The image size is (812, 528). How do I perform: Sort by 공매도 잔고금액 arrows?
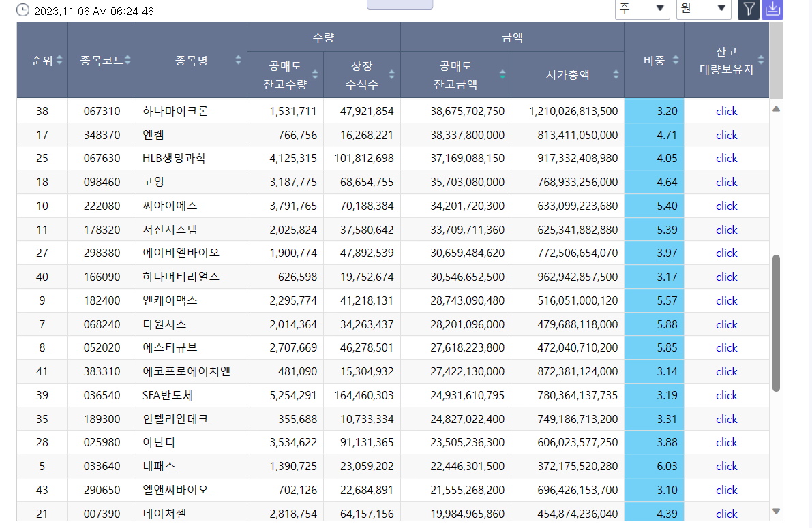pyautogui.click(x=502, y=74)
